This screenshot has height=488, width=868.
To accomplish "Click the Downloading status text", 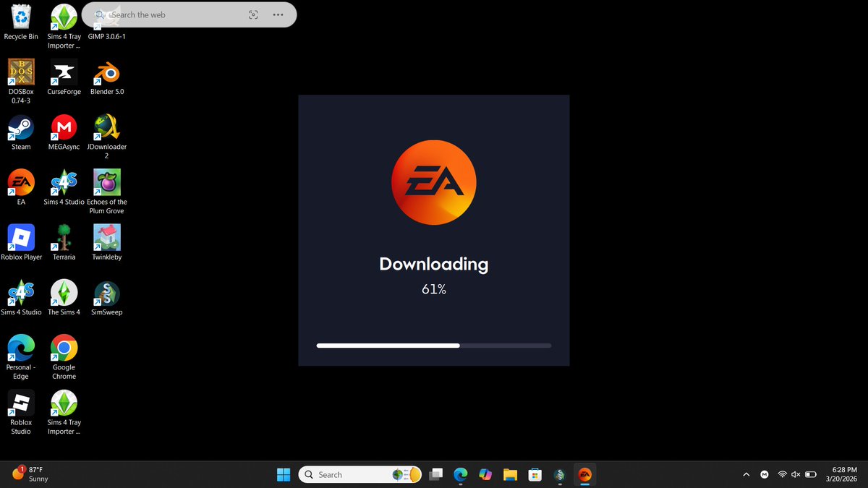I will click(x=434, y=264).
